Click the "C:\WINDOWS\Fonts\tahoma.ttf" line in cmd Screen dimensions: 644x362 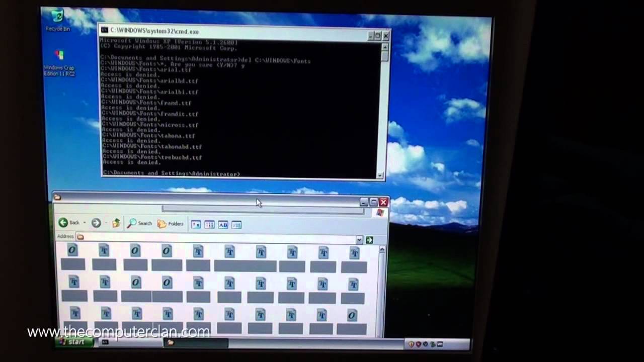148,136
